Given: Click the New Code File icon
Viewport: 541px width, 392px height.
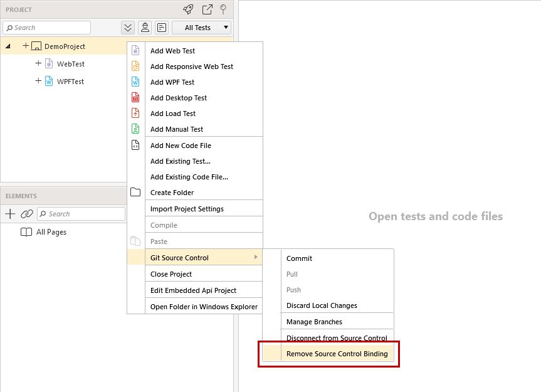Looking at the screenshot, I should click(135, 145).
